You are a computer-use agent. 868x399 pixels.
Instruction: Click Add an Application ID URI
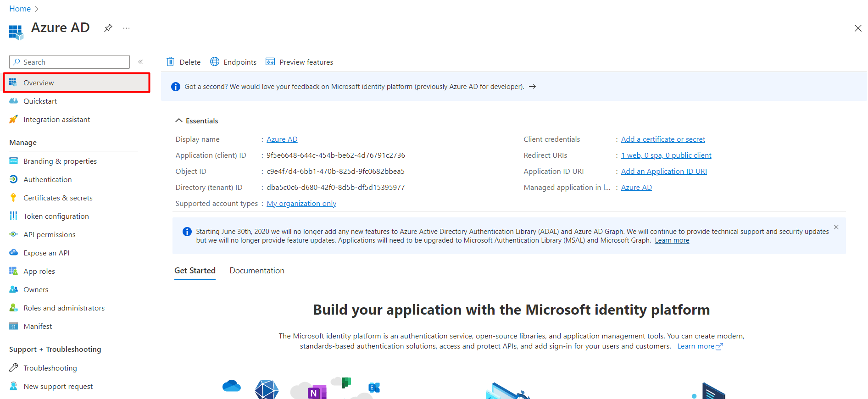pos(664,171)
